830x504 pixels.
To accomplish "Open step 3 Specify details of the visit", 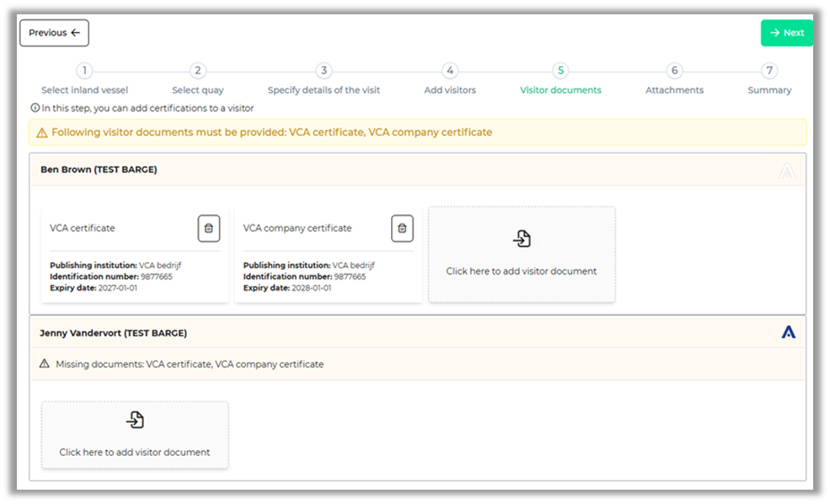I will (324, 72).
